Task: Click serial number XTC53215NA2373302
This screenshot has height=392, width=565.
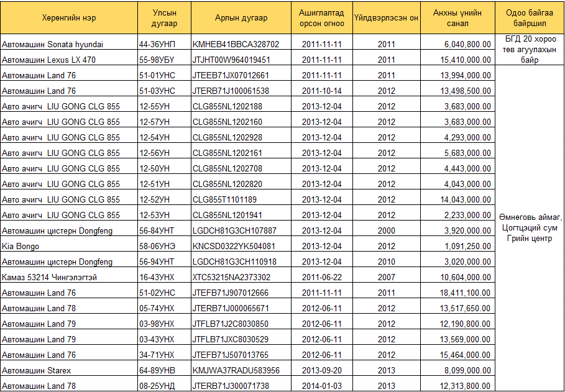Action: pyautogui.click(x=231, y=277)
